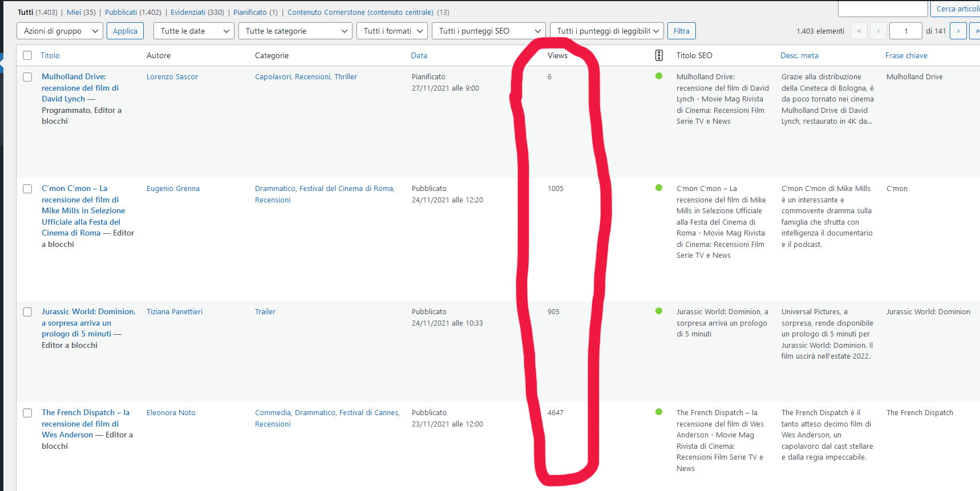This screenshot has height=491, width=980.
Task: Click the 4647 views value
Action: 556,412
